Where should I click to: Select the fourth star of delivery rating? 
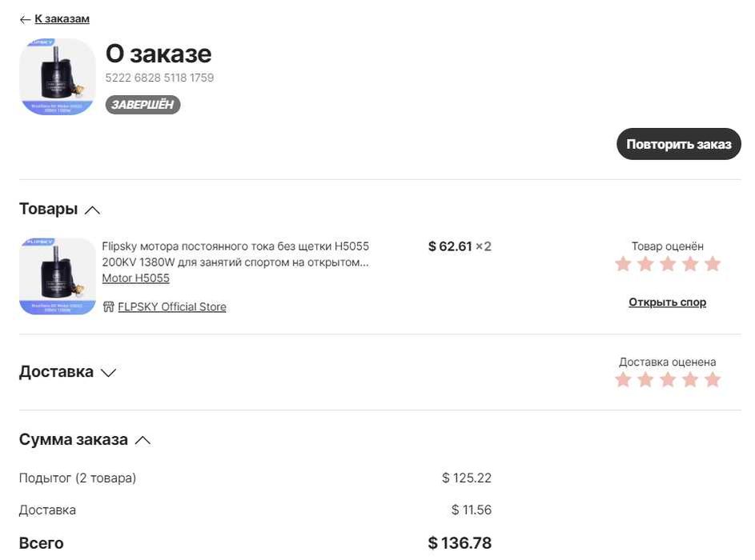690,380
